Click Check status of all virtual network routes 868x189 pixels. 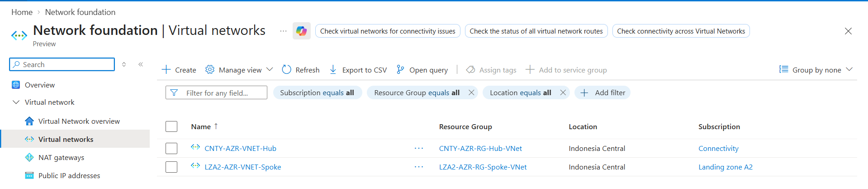coord(536,31)
